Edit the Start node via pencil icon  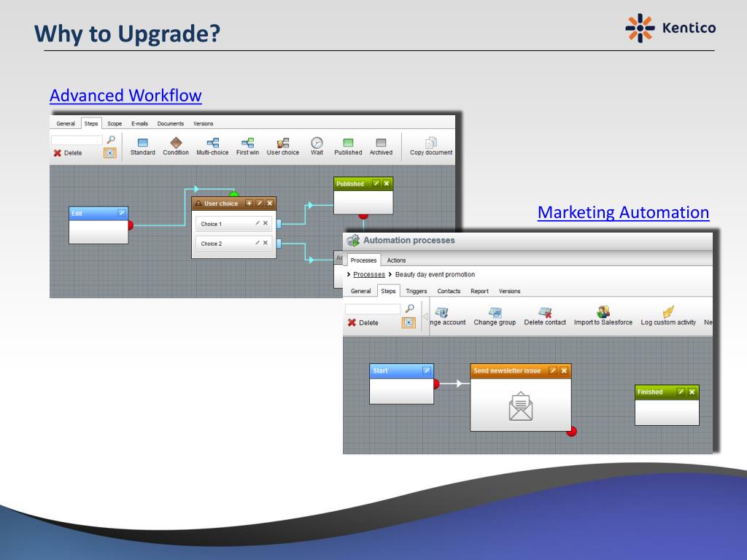(x=427, y=370)
